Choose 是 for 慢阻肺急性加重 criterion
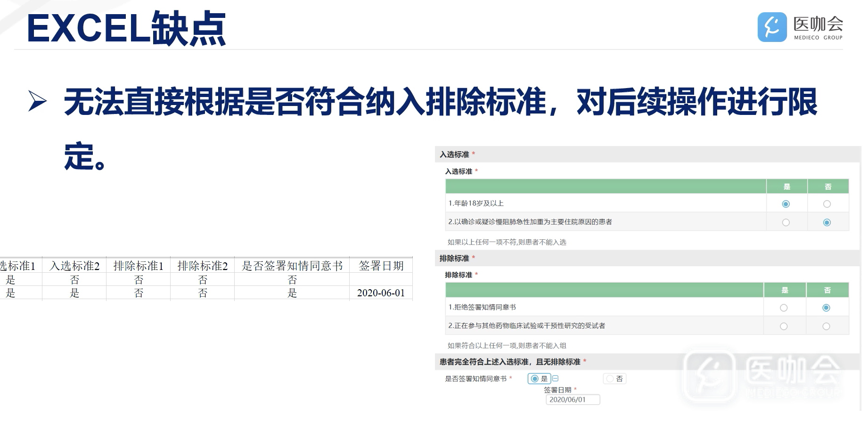The image size is (868, 423). coord(786,222)
